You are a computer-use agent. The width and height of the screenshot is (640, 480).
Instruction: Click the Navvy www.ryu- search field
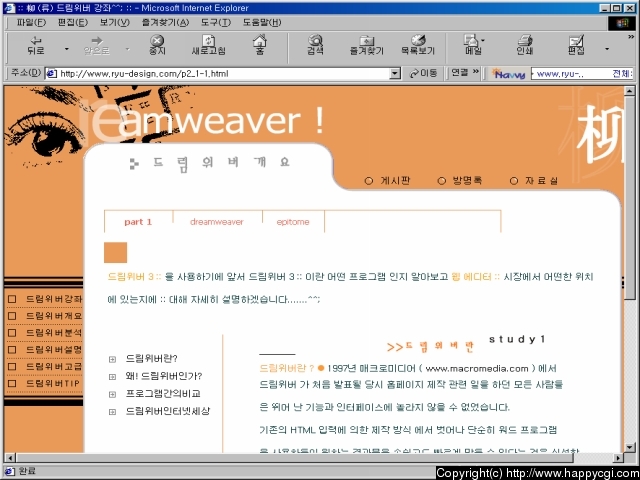point(582,74)
